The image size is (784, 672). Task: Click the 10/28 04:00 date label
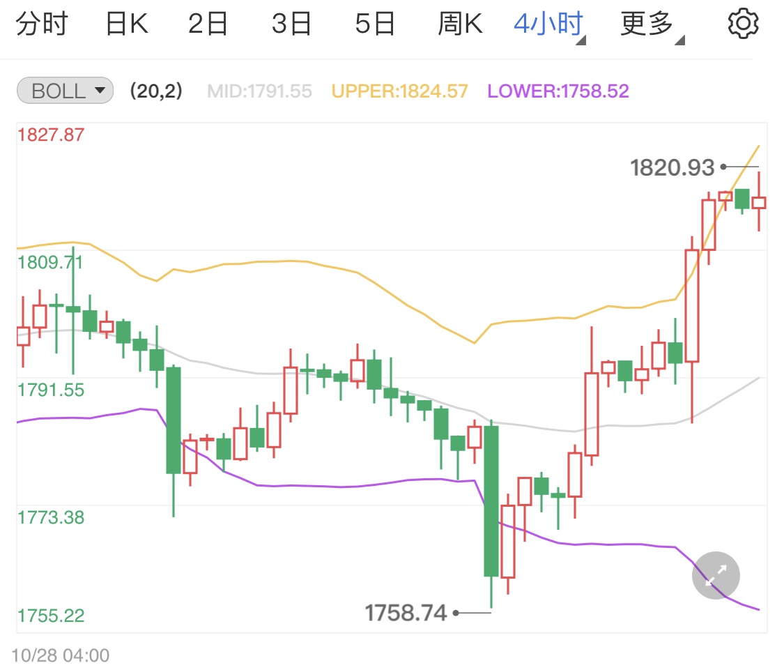pos(60,655)
